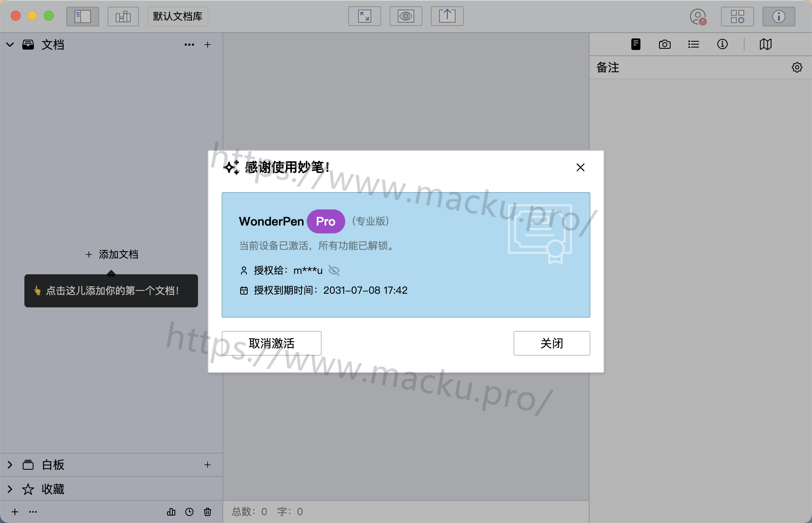812x523 pixels.
Task: Open the trash bin icon
Action: (x=208, y=512)
